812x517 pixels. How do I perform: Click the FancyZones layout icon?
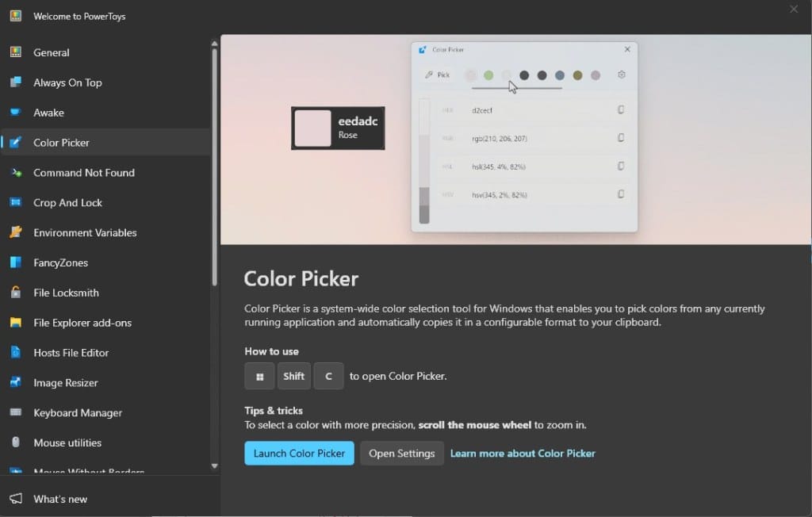15,262
